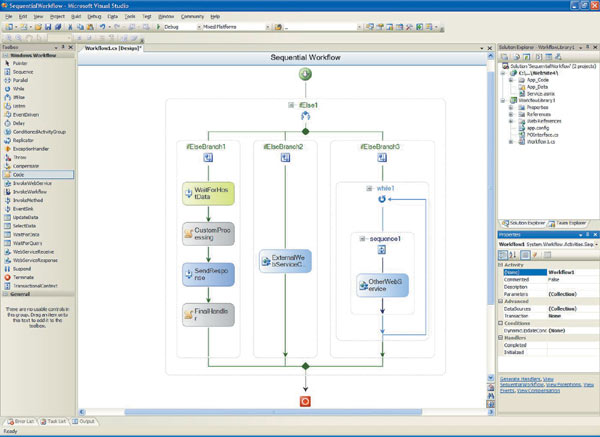This screenshot has height=437, width=600.
Task: Expand the Workflow1.cs tree node
Action: pos(511,142)
